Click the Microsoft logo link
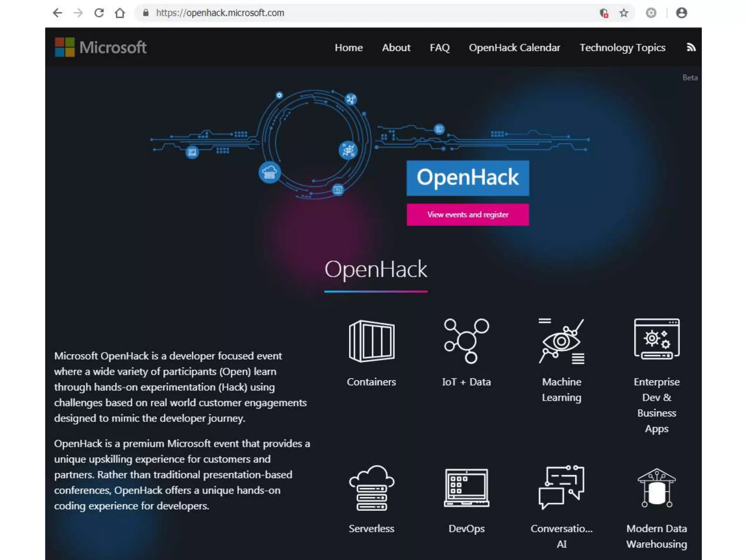Image resolution: width=747 pixels, height=560 pixels. pos(101,47)
